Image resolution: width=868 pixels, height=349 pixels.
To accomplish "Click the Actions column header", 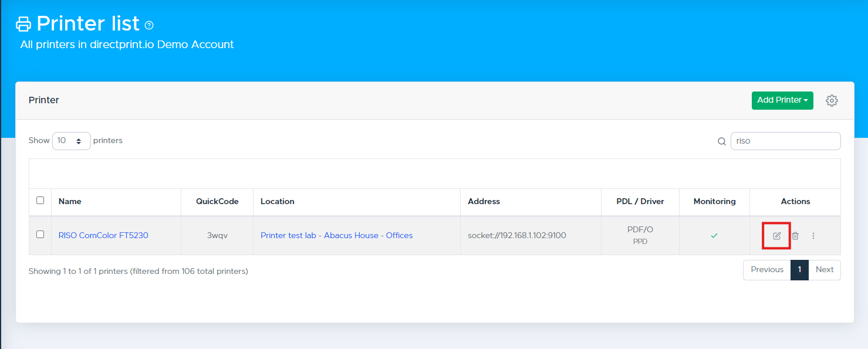I will tap(795, 201).
